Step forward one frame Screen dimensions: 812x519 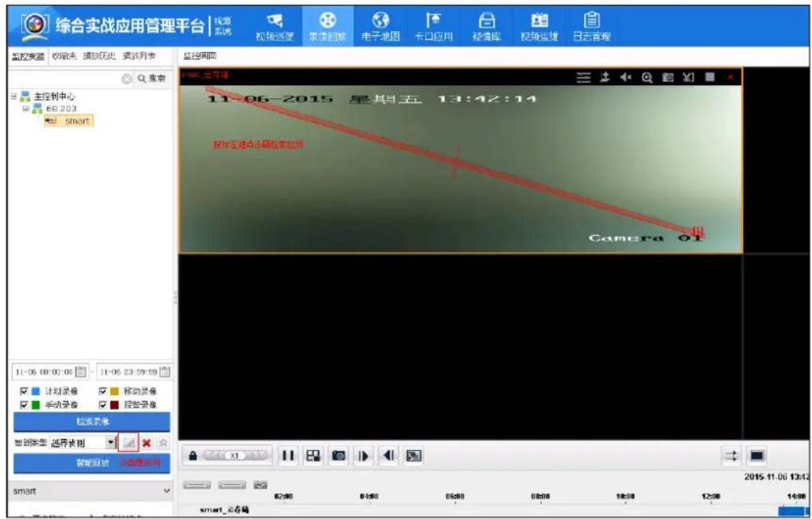363,456
